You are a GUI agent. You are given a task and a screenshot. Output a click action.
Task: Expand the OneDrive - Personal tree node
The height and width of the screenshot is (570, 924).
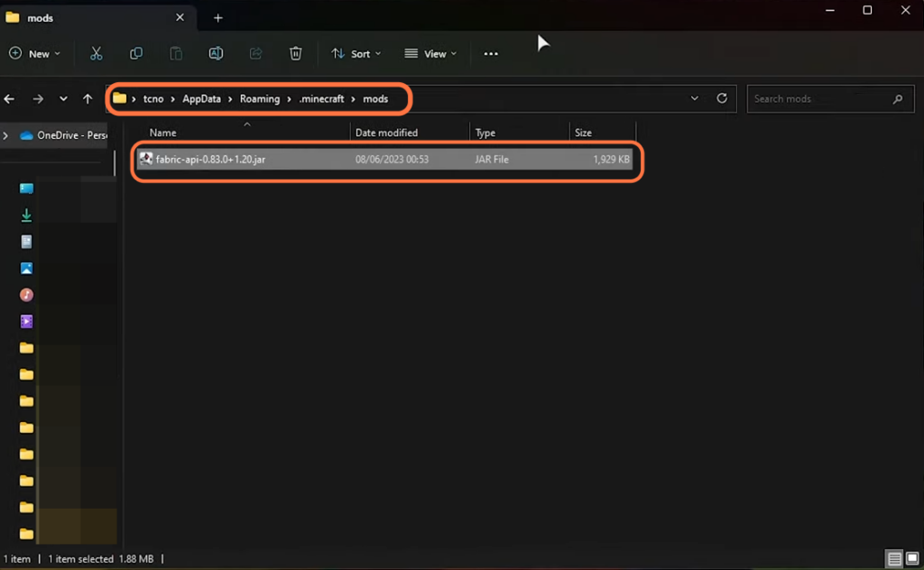click(x=6, y=135)
